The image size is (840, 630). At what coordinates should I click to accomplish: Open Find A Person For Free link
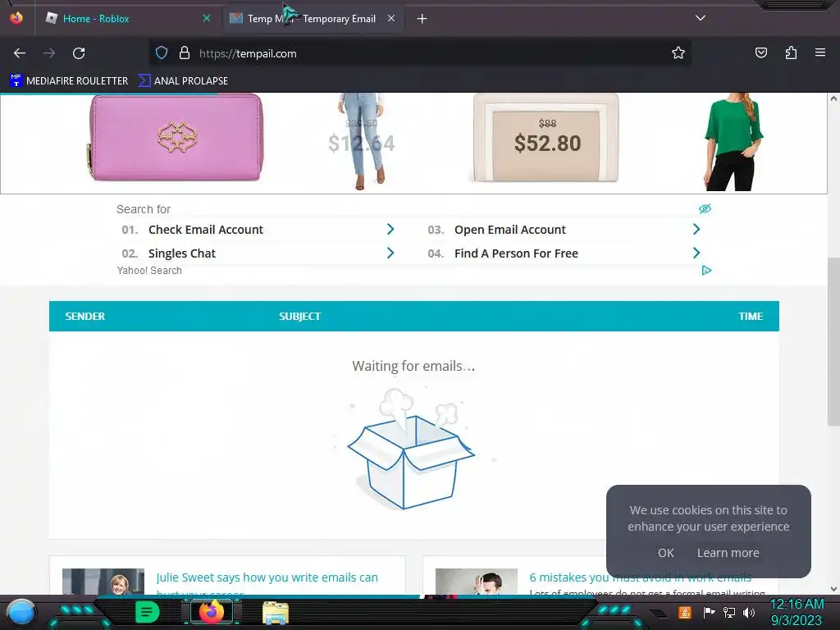(x=517, y=253)
